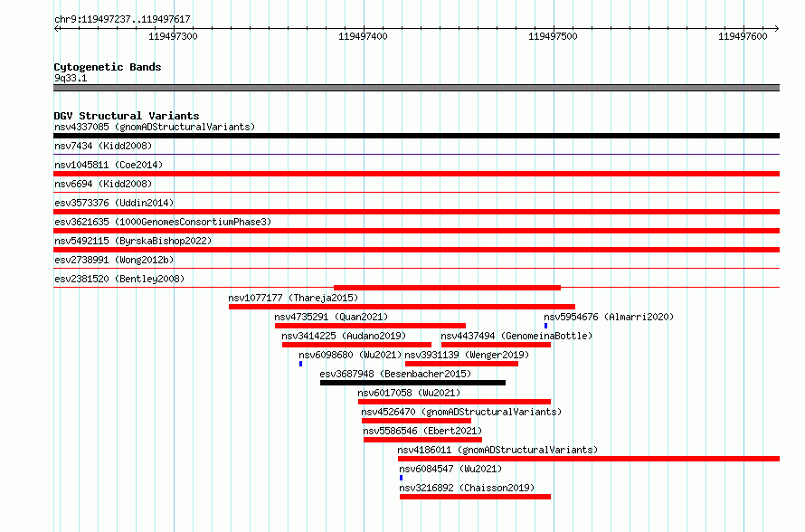Select the red bar under nsv4437494
The image size is (805, 532).
click(496, 345)
